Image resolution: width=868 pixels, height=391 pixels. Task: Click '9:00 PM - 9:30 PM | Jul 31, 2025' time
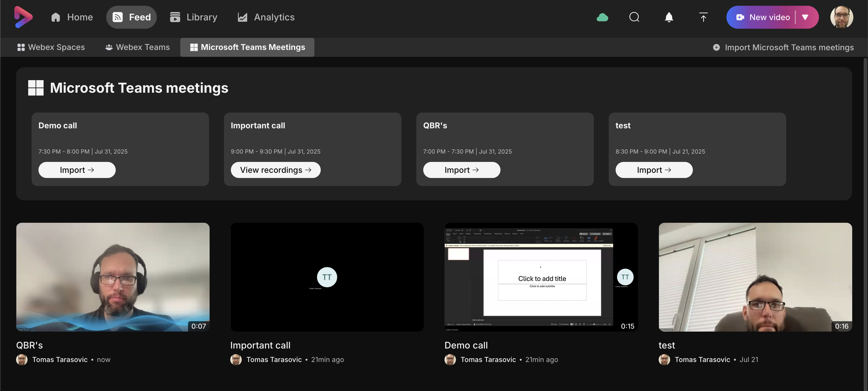[x=276, y=152]
